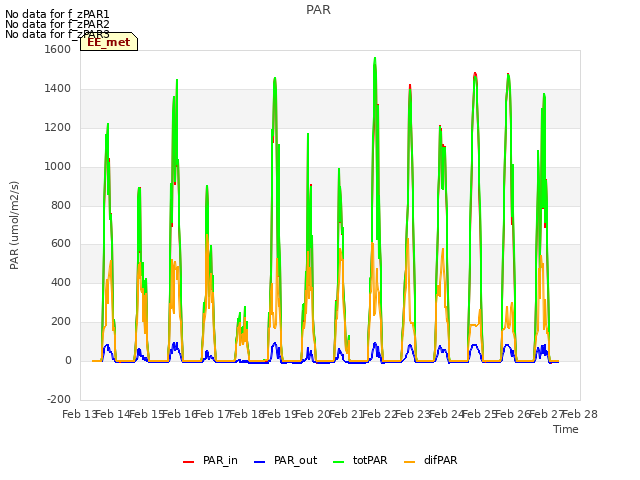
Task: Click the PAR_in red legend swatch
Action: click(x=188, y=462)
